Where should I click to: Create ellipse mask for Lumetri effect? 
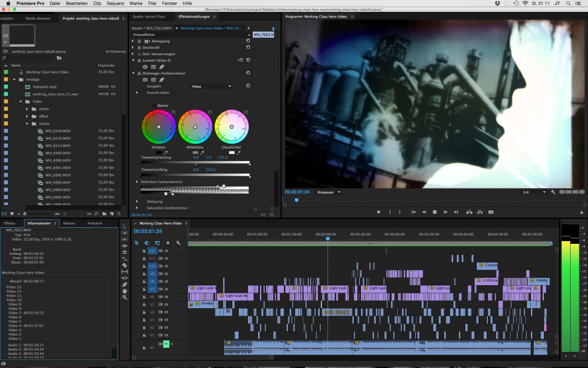click(x=145, y=67)
